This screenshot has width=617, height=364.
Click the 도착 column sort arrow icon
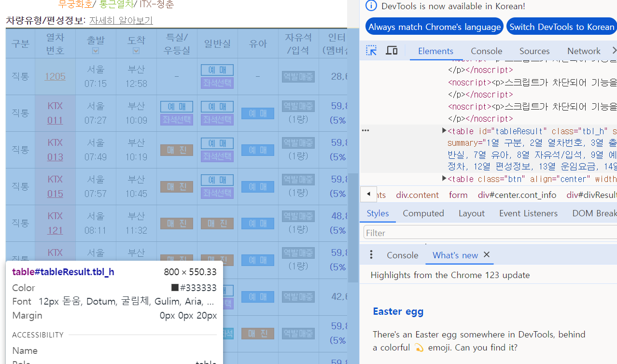(136, 51)
